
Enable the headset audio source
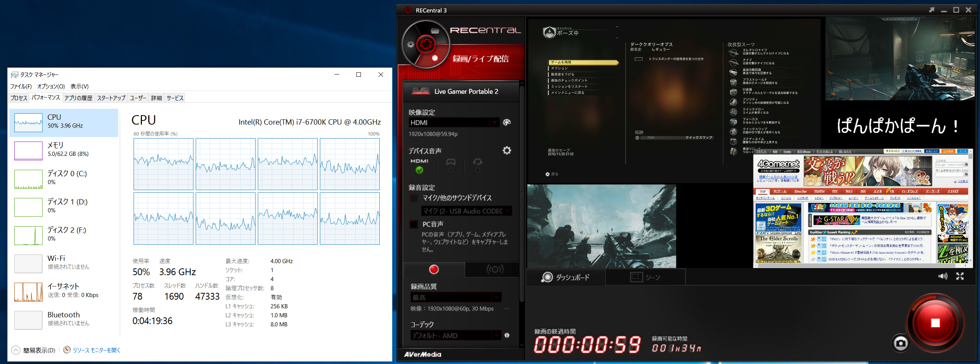pyautogui.click(x=478, y=170)
